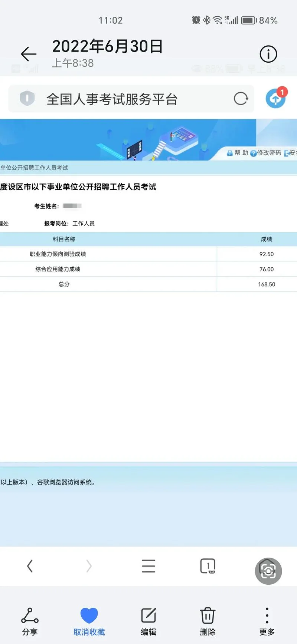Tap the battery indicator in status bar
Image resolution: width=297 pixels, height=644 pixels.
(249, 20)
